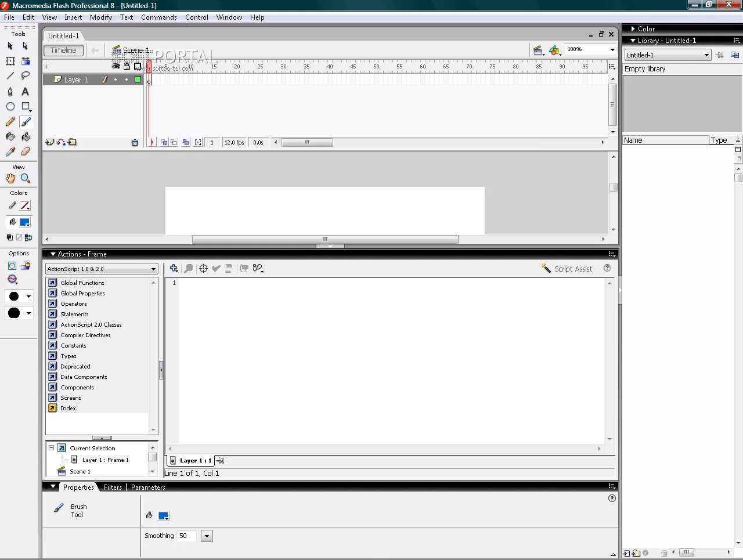Screen dimensions: 743x560
Task: Select the Eraser tool
Action: pos(25,152)
